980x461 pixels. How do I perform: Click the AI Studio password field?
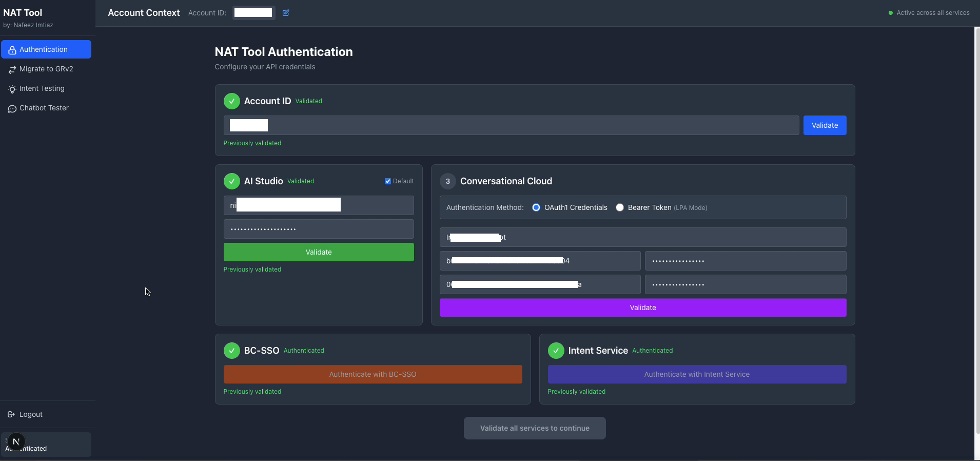[319, 229]
